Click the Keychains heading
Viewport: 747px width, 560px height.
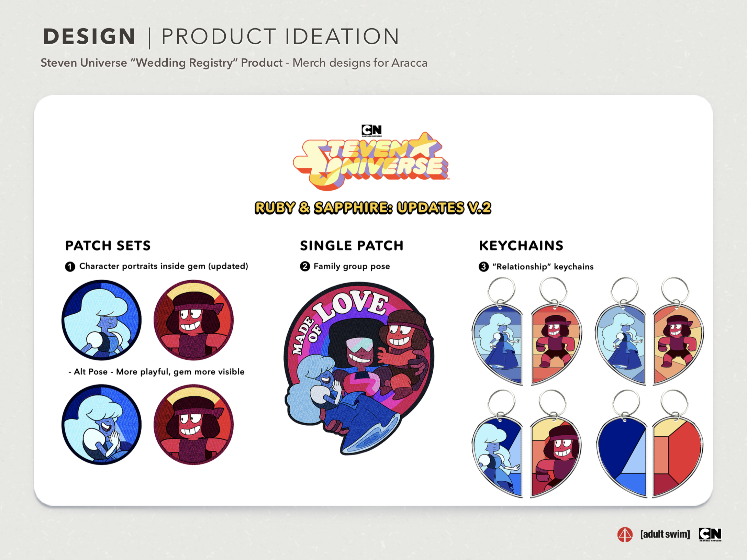[521, 246]
